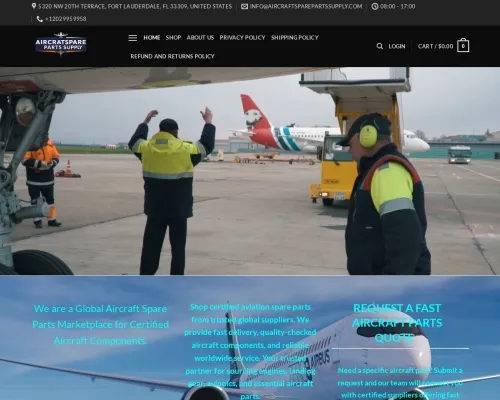Click the search magnifier icon
The width and height of the screenshot is (500, 400).
pyautogui.click(x=380, y=46)
